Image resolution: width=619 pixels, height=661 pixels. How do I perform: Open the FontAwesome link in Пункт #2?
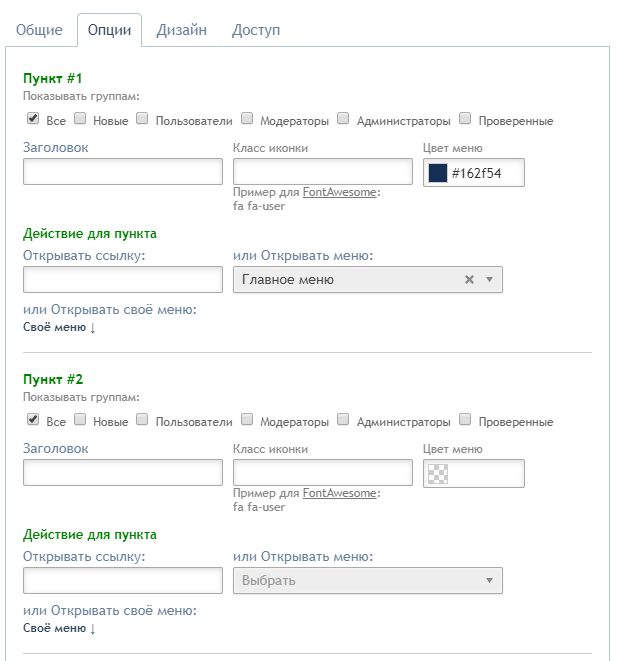pyautogui.click(x=339, y=493)
